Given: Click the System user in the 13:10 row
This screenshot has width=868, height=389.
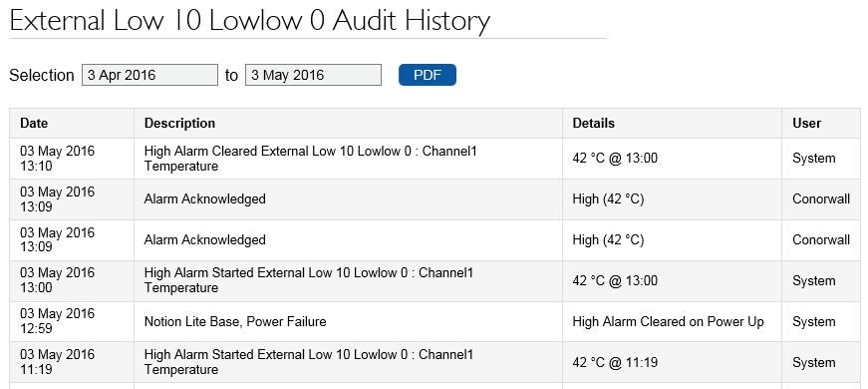Looking at the screenshot, I should point(814,159).
